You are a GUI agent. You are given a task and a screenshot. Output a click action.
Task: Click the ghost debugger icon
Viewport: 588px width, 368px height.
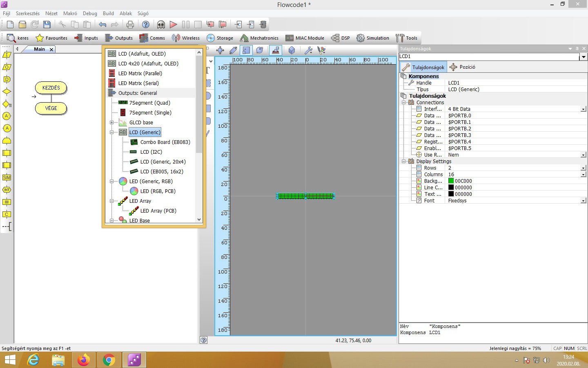161,25
